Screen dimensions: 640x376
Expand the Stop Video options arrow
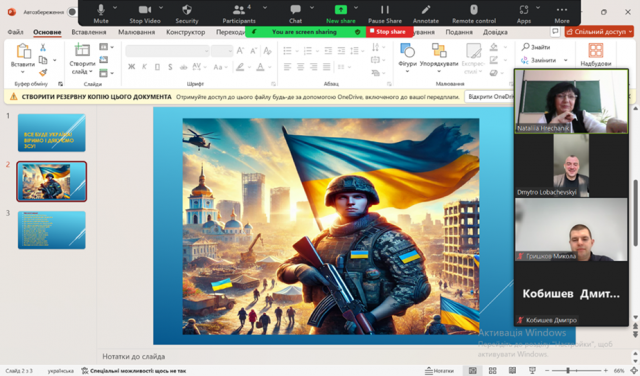point(161,8)
